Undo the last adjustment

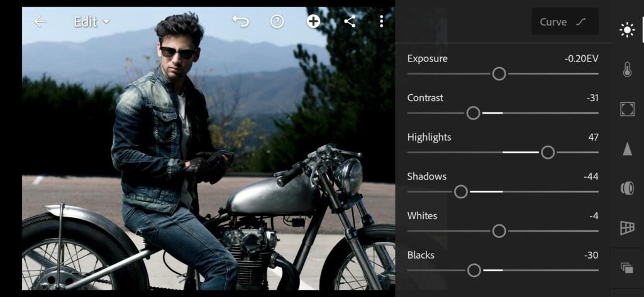[x=241, y=21]
